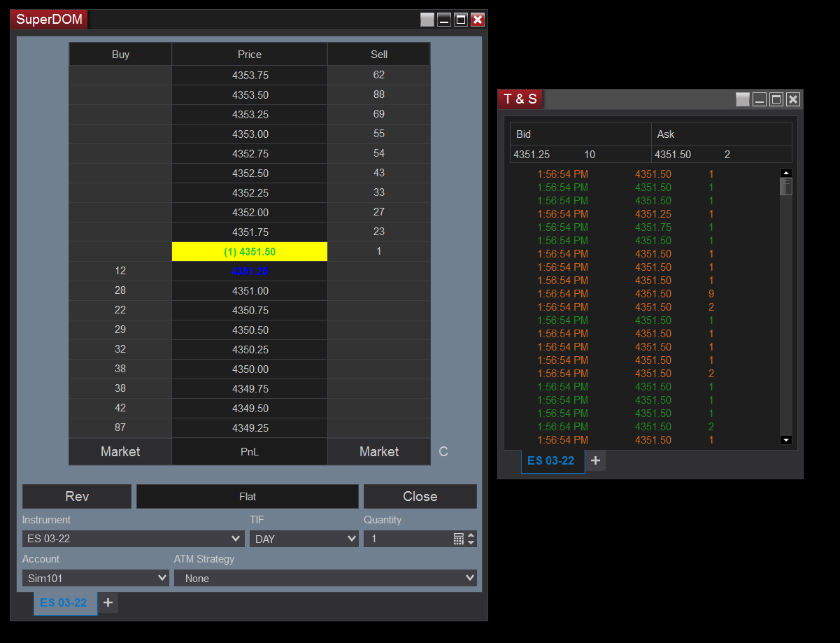
Task: Open the Account dropdown Sim101
Action: tap(96, 578)
